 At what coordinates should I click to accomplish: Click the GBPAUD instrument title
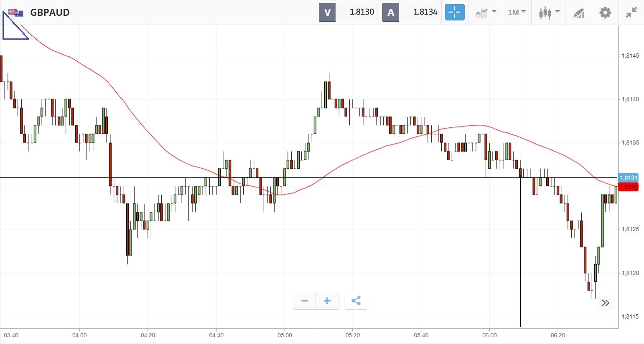pyautogui.click(x=50, y=13)
